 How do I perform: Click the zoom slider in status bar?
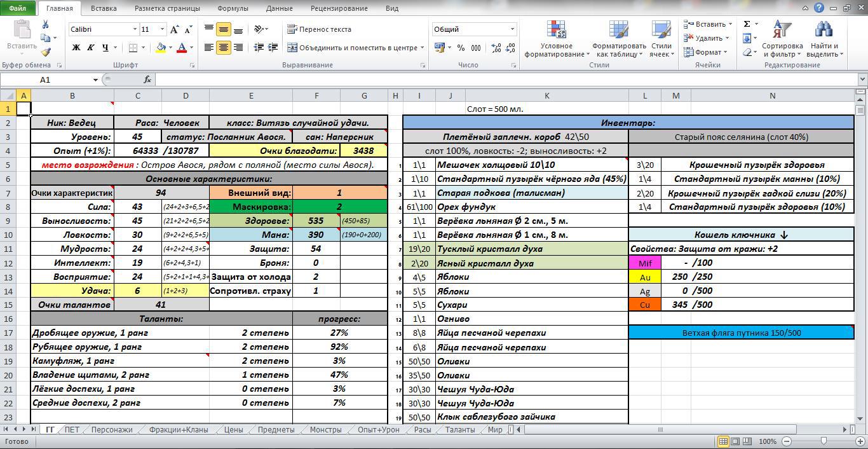[x=824, y=441]
